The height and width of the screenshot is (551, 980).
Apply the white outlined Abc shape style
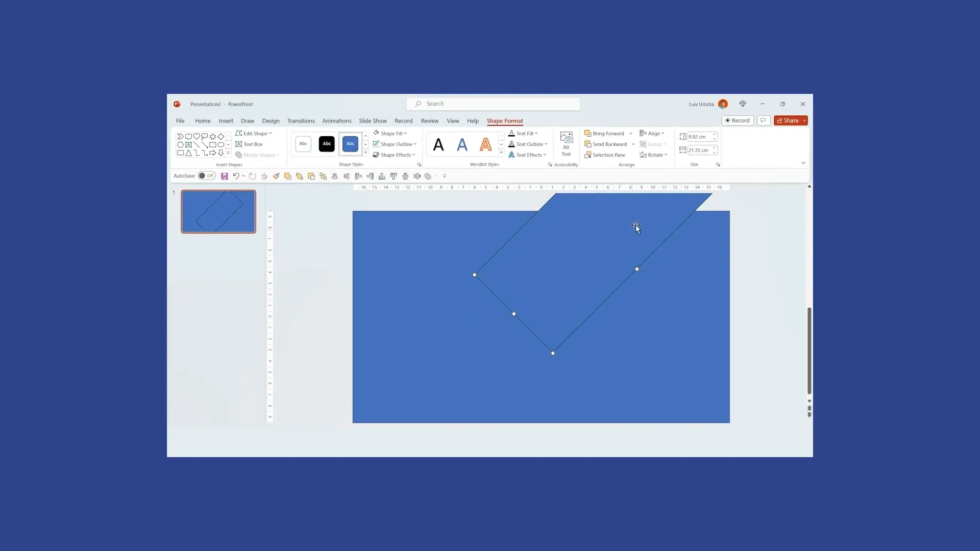[303, 144]
